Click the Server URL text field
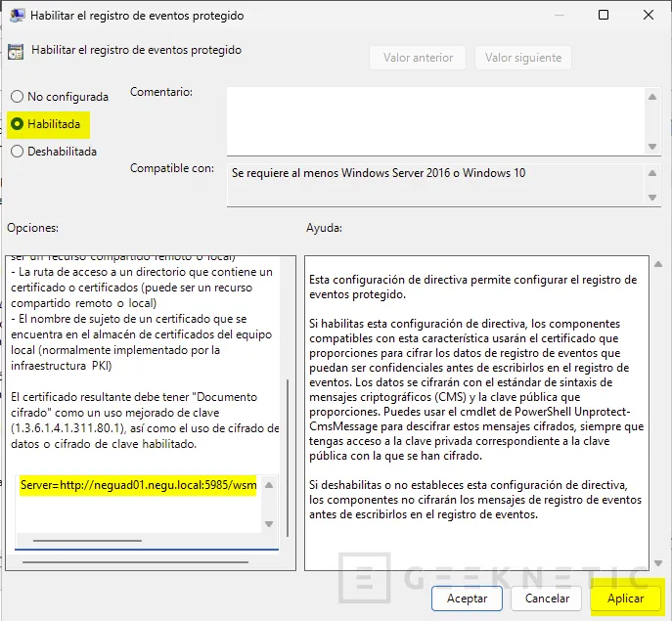The width and height of the screenshot is (672, 621). (138, 504)
